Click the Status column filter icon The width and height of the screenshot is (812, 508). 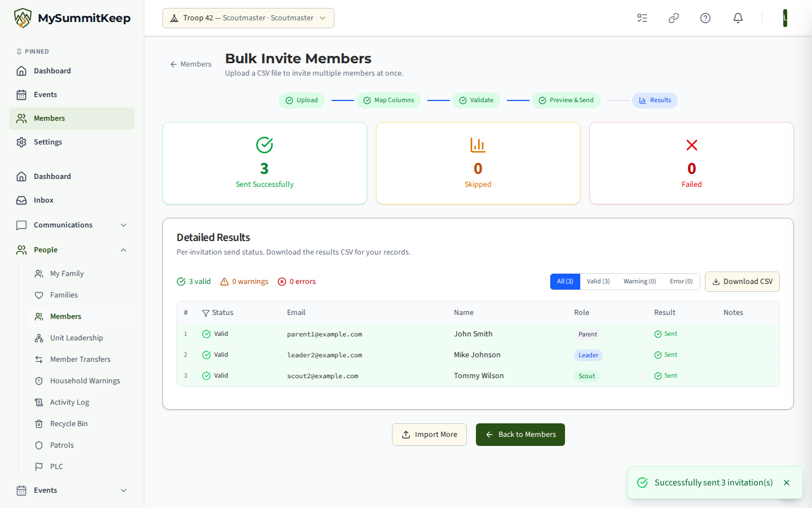(206, 313)
